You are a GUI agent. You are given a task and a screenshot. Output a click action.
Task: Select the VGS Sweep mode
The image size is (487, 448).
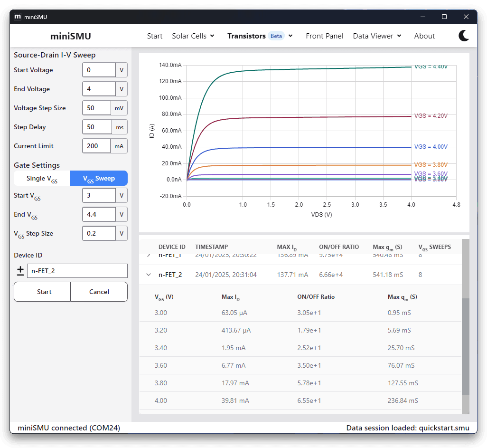99,179
